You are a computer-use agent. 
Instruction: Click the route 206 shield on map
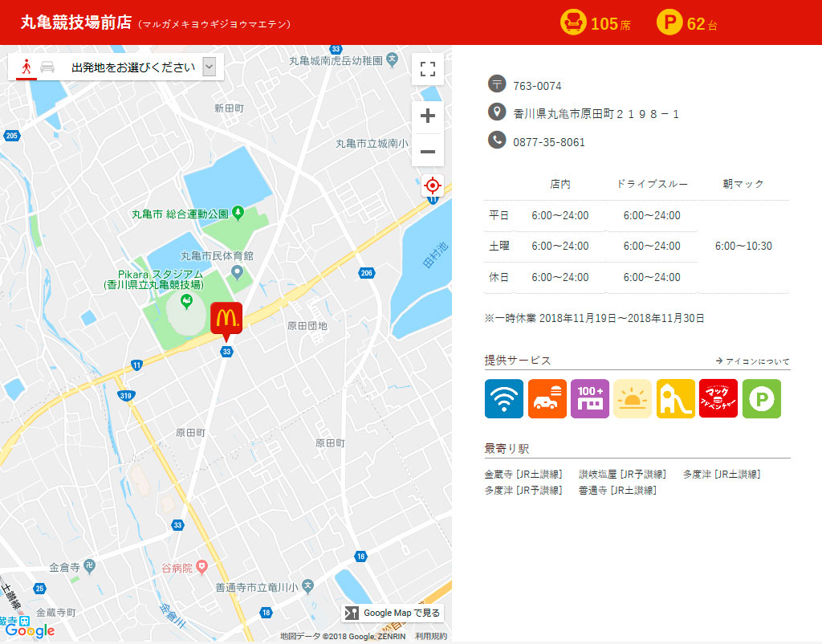pos(366,273)
